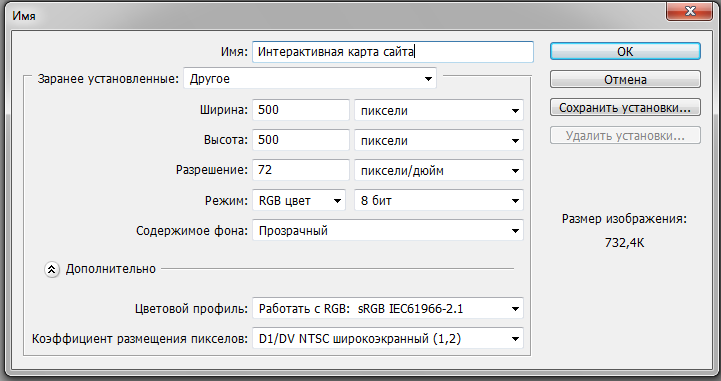
Task: Open the Цветовой профиль dropdown
Action: tap(388, 308)
